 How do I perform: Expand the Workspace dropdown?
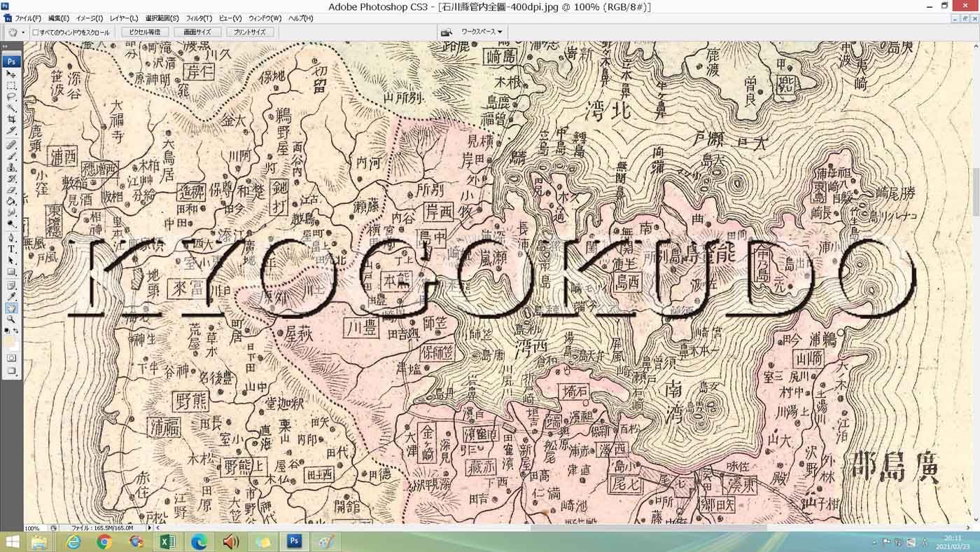click(x=482, y=32)
